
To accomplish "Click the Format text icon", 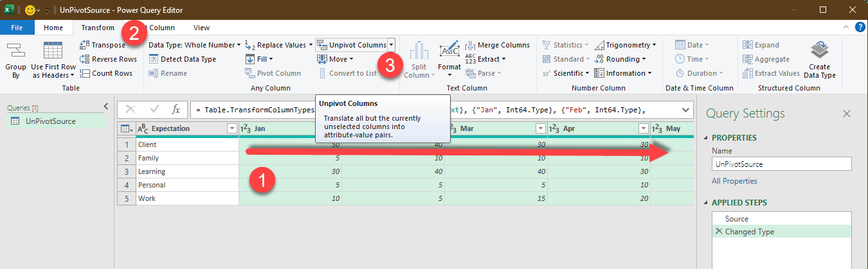I will coord(449,59).
